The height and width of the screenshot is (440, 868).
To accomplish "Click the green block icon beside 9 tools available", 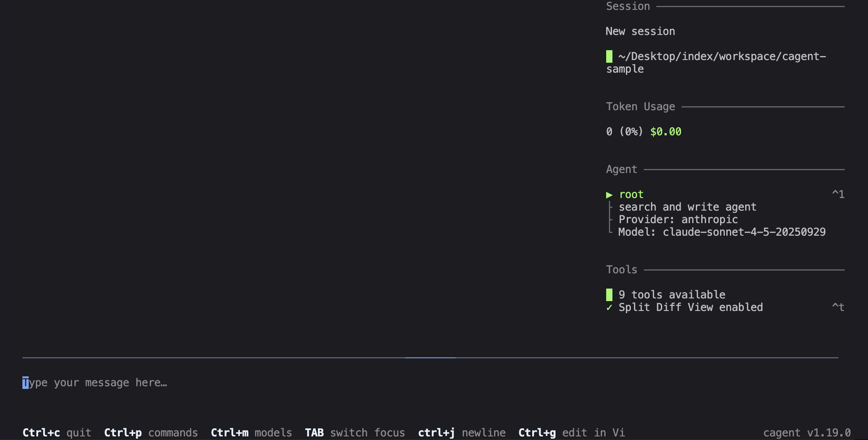I will point(609,295).
